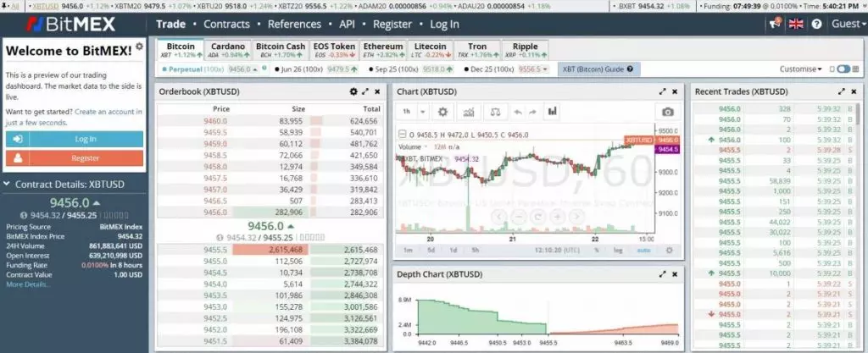Click chart redo arrow
Image resolution: width=868 pixels, height=353 pixels.
point(532,112)
